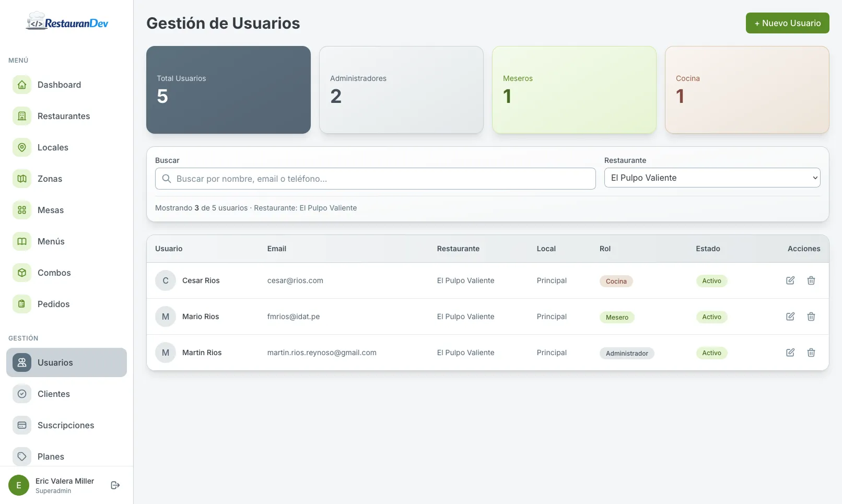Open the Combos menu item
The image size is (842, 504).
66,273
